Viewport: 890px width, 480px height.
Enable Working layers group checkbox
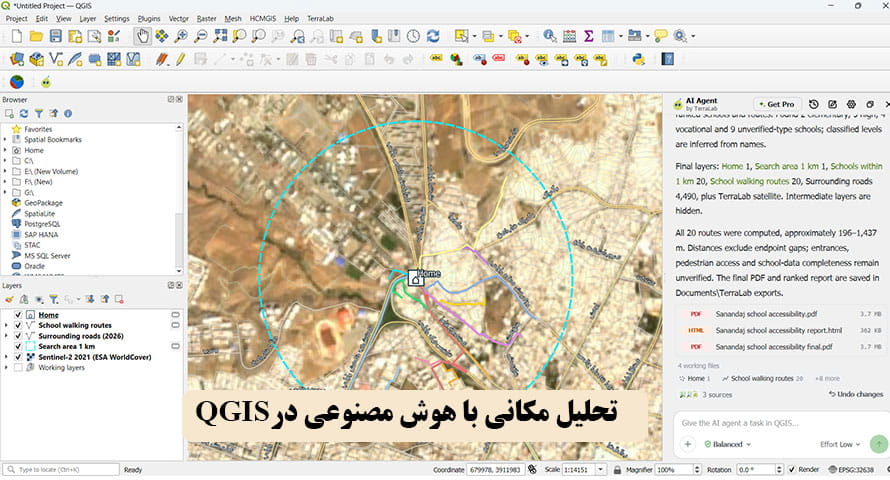tap(18, 368)
